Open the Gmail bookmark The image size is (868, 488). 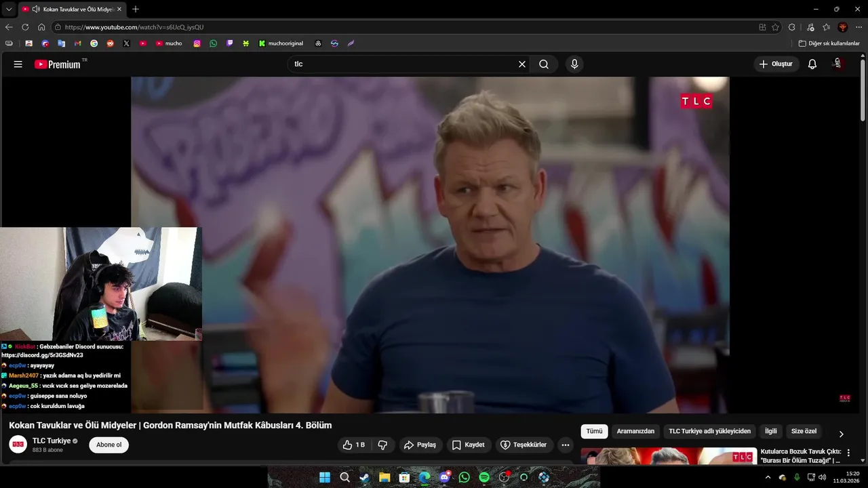[77, 43]
